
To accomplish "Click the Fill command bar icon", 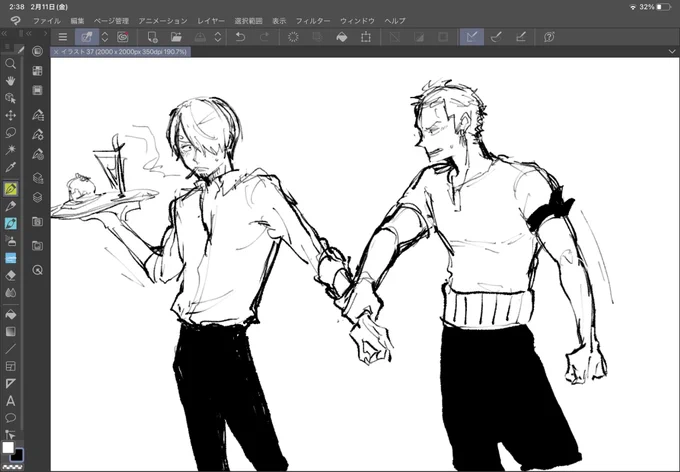I will (x=342, y=37).
